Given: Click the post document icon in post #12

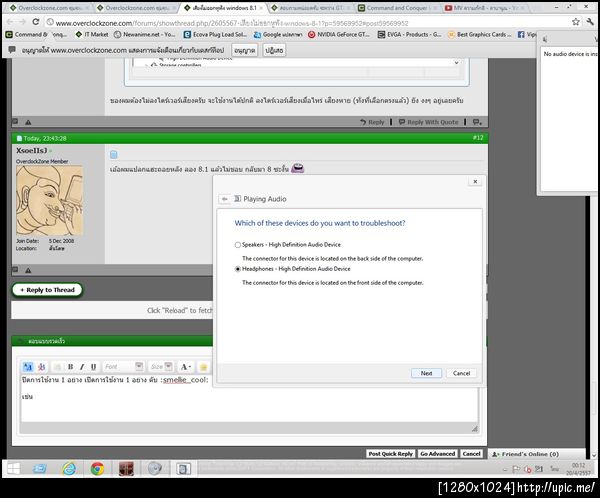Looking at the screenshot, I should tap(114, 155).
